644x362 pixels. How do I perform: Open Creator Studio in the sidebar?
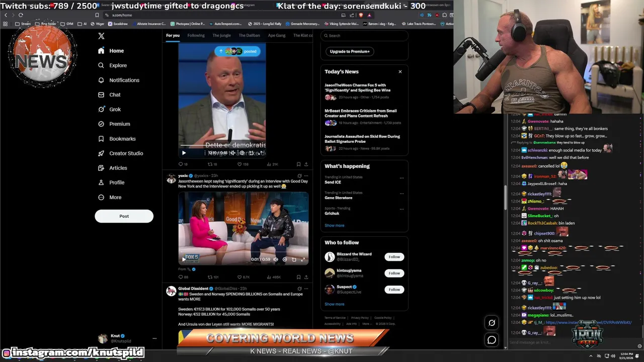pyautogui.click(x=120, y=153)
